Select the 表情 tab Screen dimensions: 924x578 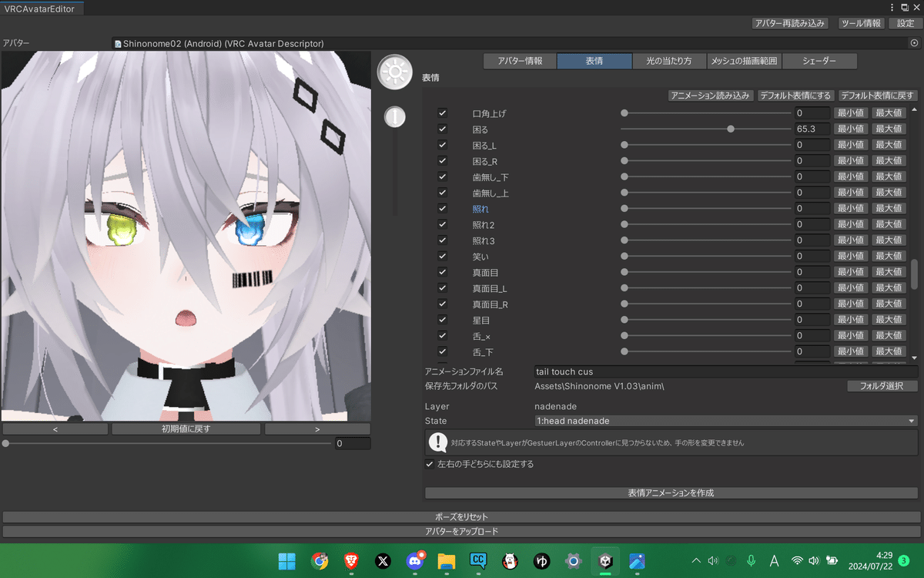594,61
